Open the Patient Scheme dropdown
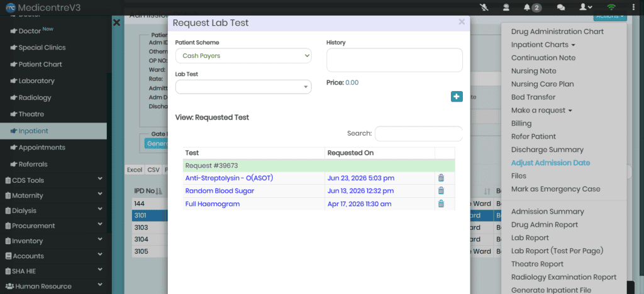The height and width of the screenshot is (294, 644). pyautogui.click(x=243, y=56)
